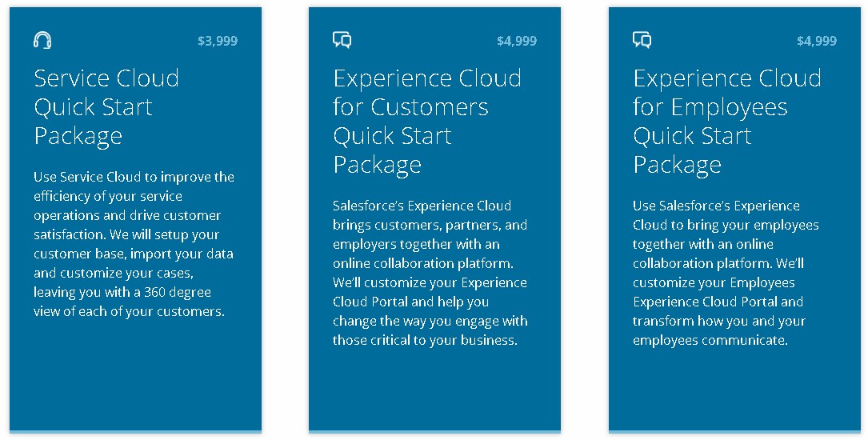Click chat bubbles icon on Employees package card
The width and height of the screenshot is (868, 440).
click(642, 41)
